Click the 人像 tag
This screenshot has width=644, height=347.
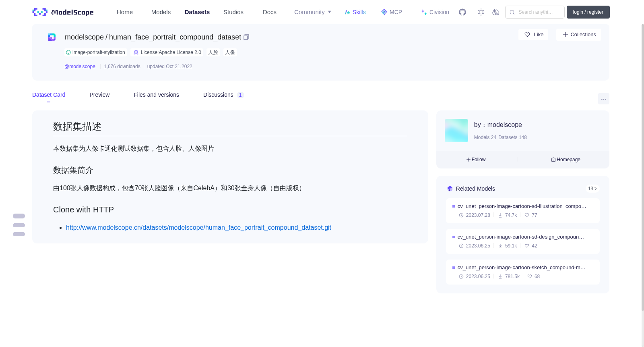click(230, 52)
